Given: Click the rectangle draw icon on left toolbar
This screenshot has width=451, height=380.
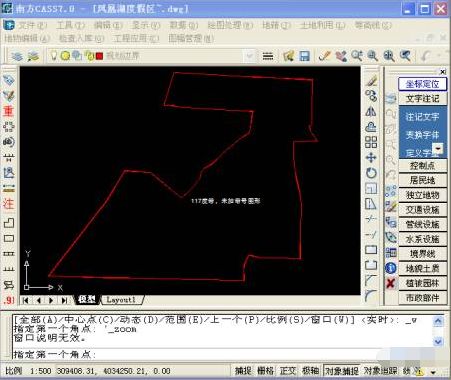Looking at the screenshot, I should point(9,238).
